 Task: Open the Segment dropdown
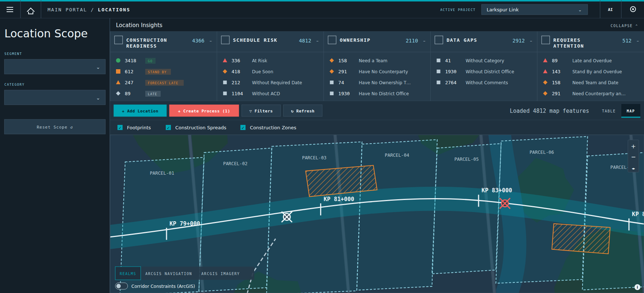55,67
